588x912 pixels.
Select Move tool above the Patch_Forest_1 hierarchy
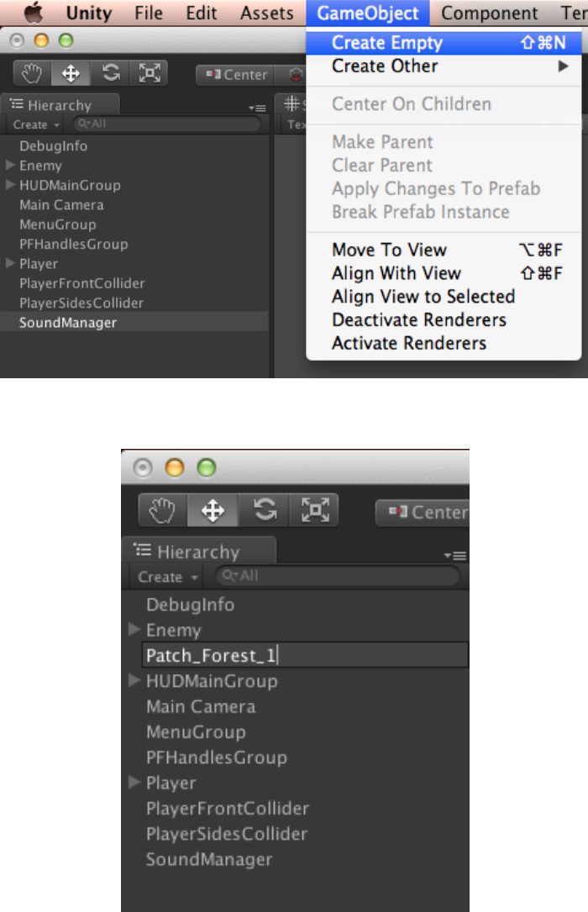click(x=213, y=510)
